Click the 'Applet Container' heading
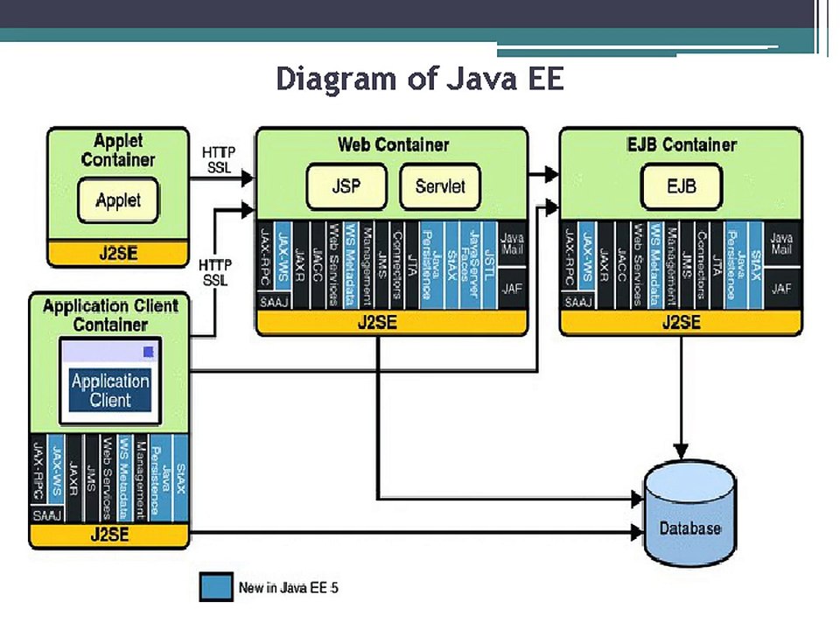 (x=118, y=150)
